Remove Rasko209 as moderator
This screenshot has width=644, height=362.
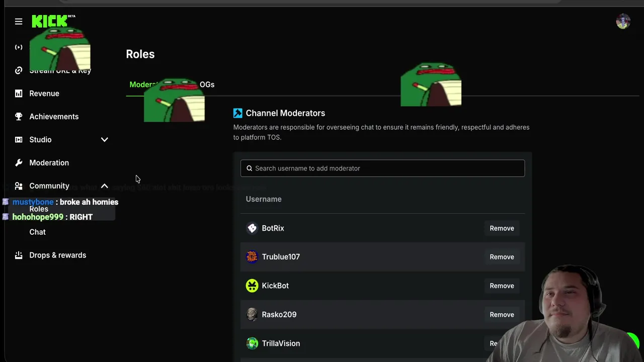(x=502, y=315)
